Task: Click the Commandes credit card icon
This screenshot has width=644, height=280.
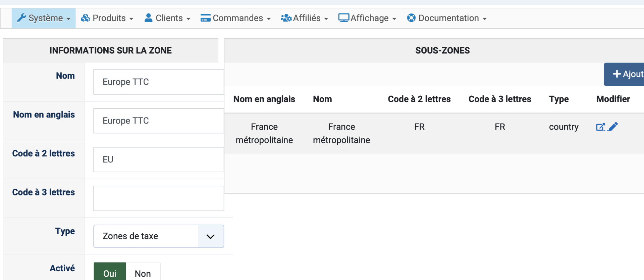Action: [205, 18]
